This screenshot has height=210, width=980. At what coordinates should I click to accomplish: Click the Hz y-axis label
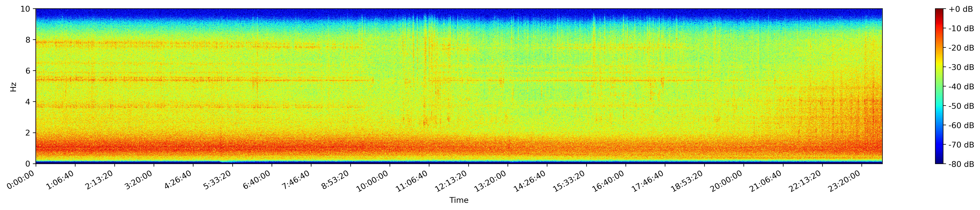(x=13, y=86)
